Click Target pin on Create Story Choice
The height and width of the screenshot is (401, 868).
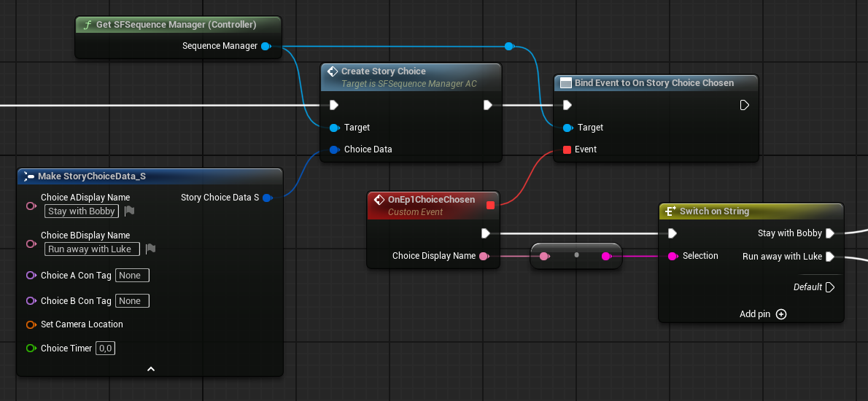point(334,128)
